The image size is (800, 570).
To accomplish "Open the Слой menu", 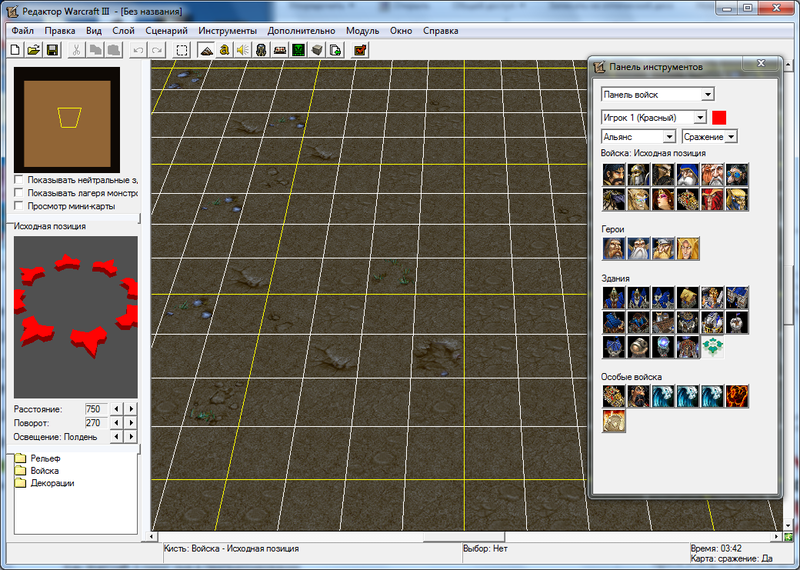I will [x=123, y=31].
